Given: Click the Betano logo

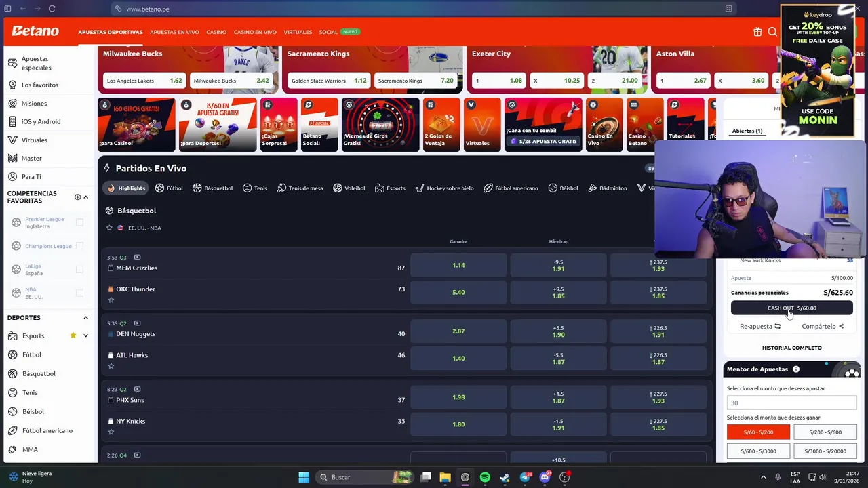Looking at the screenshot, I should pyautogui.click(x=35, y=31).
